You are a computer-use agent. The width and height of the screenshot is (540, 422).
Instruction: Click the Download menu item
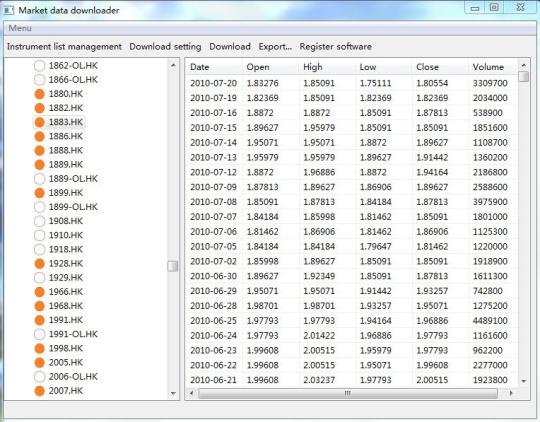pos(230,47)
